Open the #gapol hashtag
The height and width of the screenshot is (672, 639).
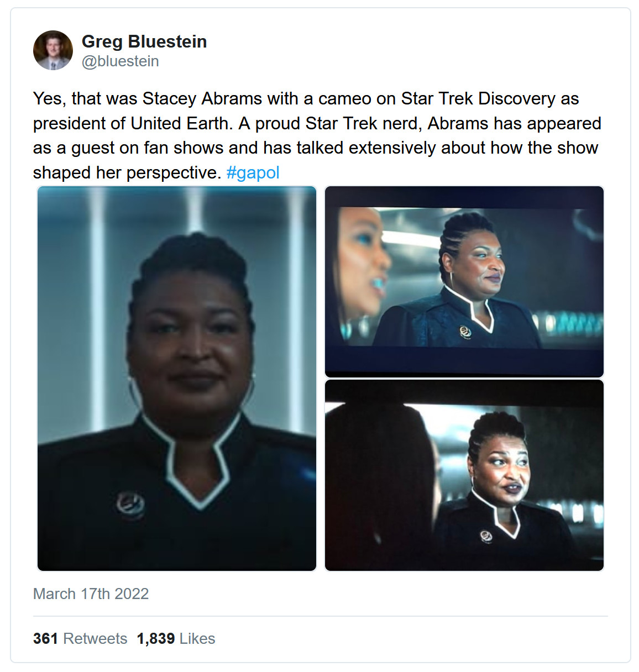[253, 172]
